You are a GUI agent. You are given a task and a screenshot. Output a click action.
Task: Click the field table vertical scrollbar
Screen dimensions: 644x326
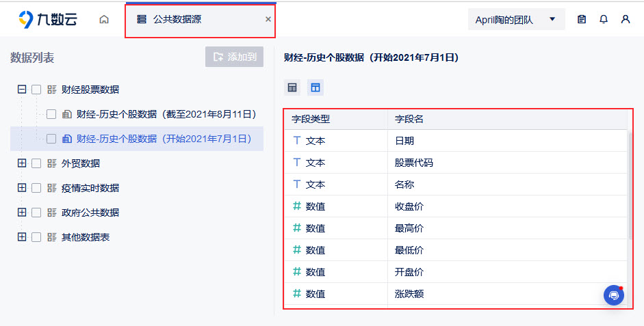click(x=630, y=185)
